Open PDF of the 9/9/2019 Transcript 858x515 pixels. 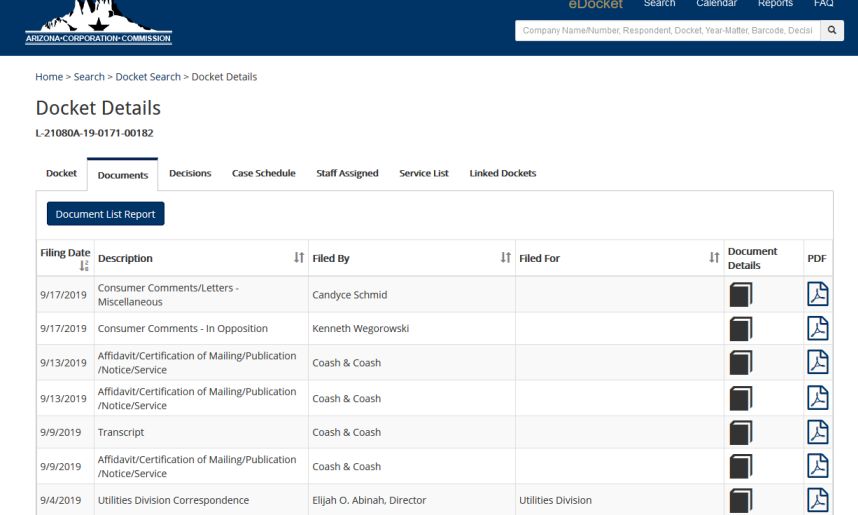point(818,432)
